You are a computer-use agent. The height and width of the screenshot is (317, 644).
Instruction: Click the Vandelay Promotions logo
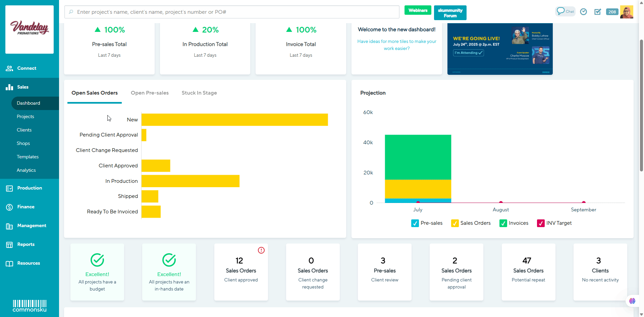click(x=30, y=29)
